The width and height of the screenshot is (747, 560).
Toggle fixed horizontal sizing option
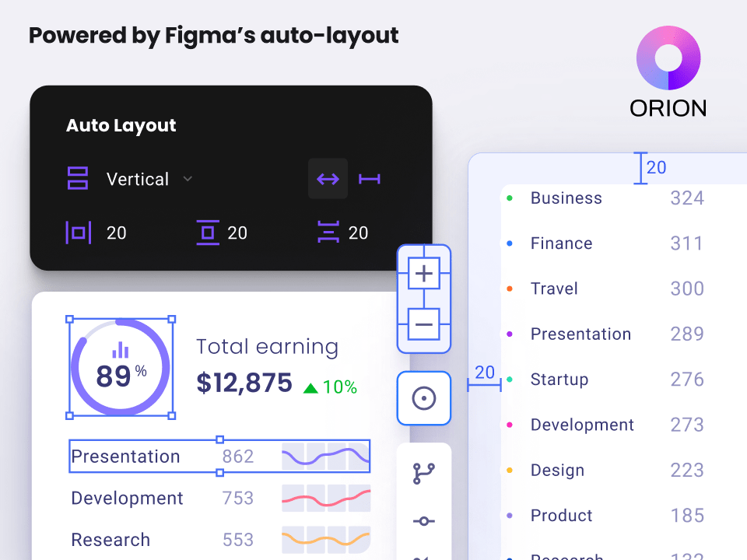tap(370, 178)
